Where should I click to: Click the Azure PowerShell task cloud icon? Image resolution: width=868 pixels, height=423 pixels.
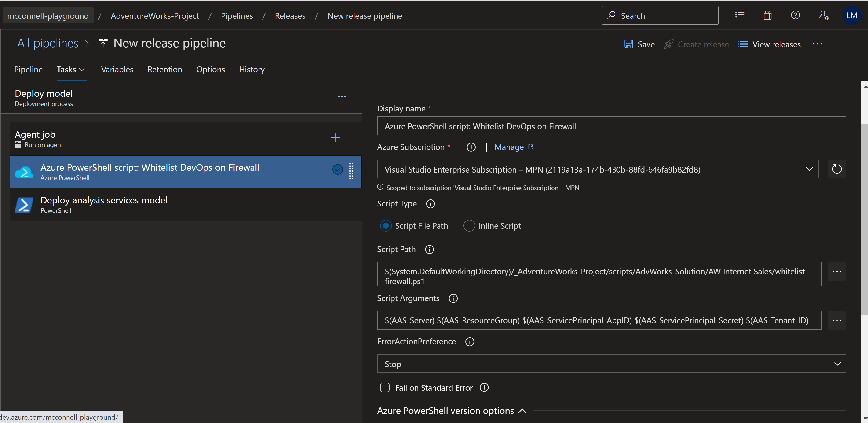pyautogui.click(x=24, y=172)
